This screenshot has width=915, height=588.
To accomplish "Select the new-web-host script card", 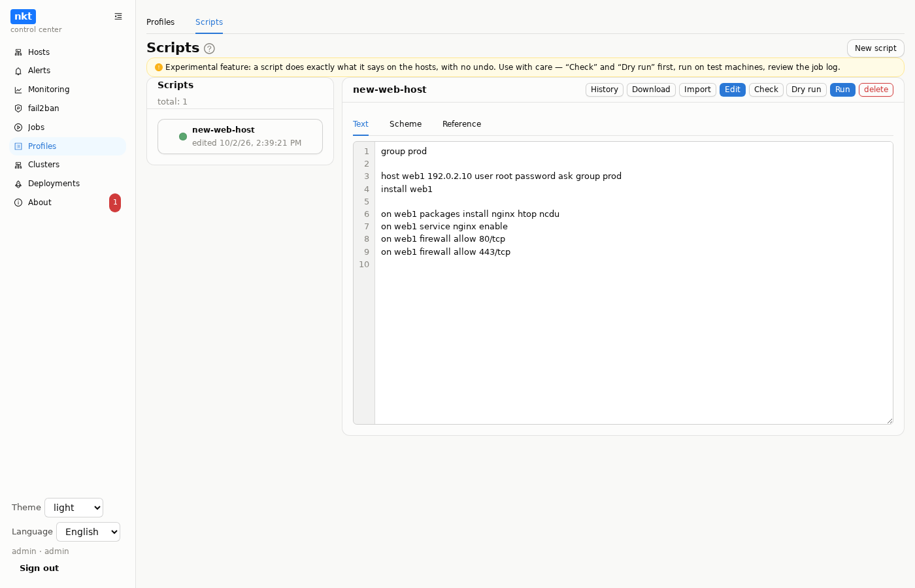I will pos(240,137).
